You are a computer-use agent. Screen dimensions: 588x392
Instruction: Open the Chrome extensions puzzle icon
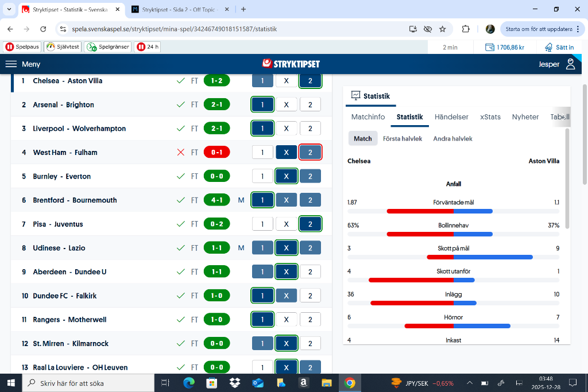coord(466,29)
